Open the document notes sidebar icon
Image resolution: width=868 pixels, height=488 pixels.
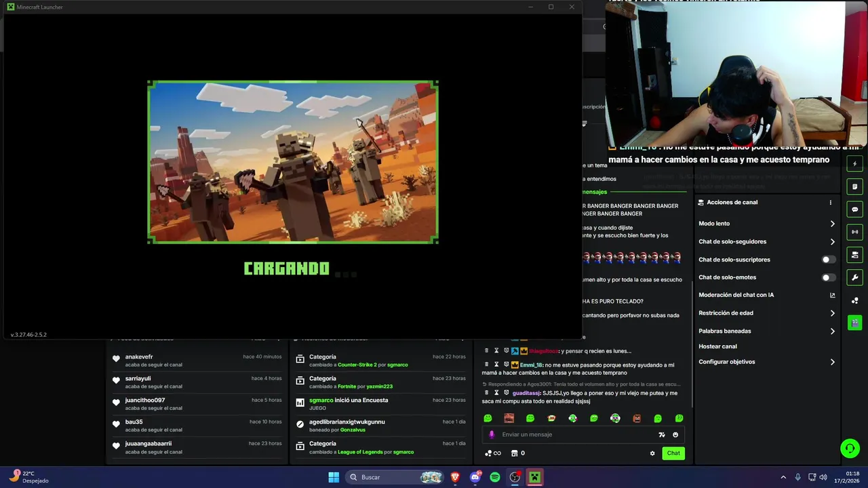855,186
